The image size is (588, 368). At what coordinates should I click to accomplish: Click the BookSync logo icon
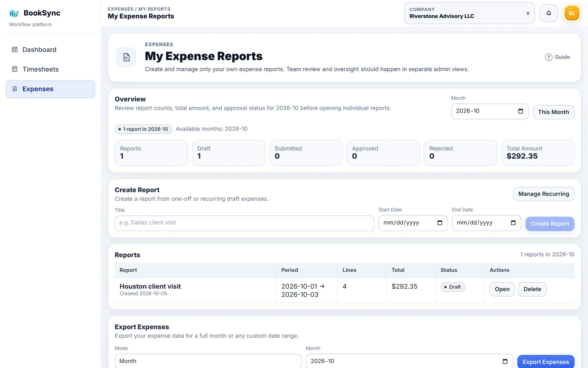(x=14, y=13)
